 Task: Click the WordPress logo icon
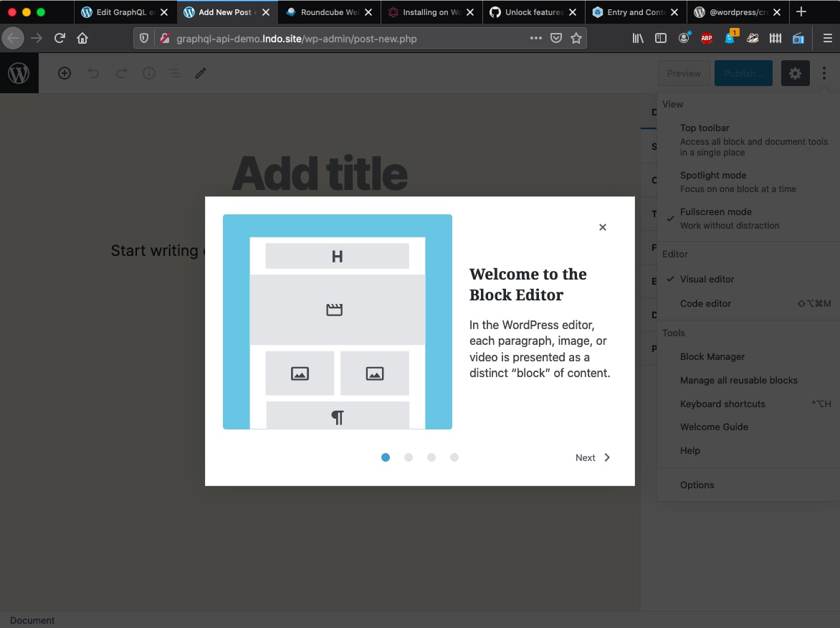coord(19,73)
